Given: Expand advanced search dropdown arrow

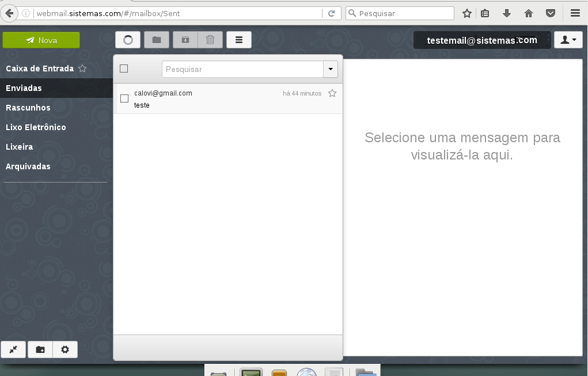Looking at the screenshot, I should point(331,69).
